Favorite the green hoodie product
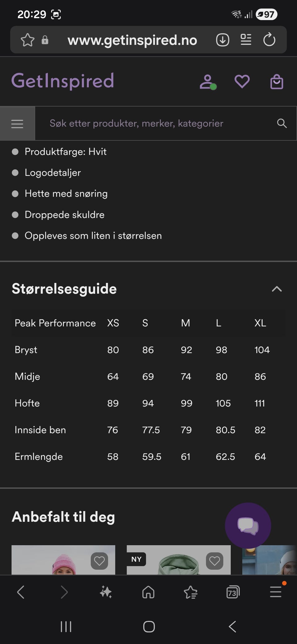The image size is (297, 644). (215, 561)
